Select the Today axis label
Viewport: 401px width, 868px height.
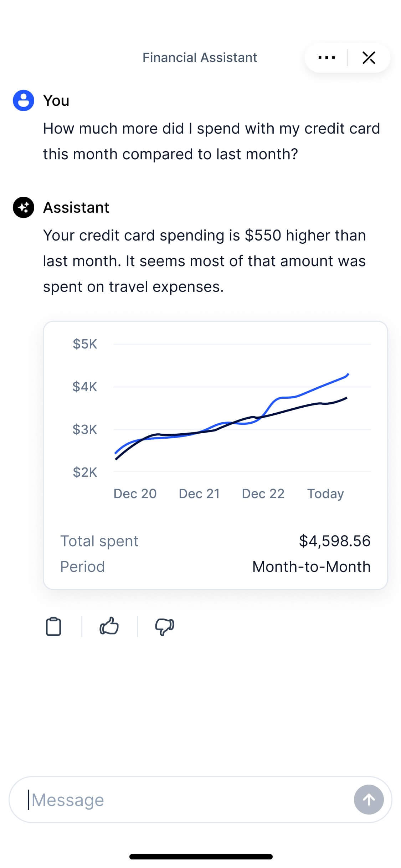point(325,494)
